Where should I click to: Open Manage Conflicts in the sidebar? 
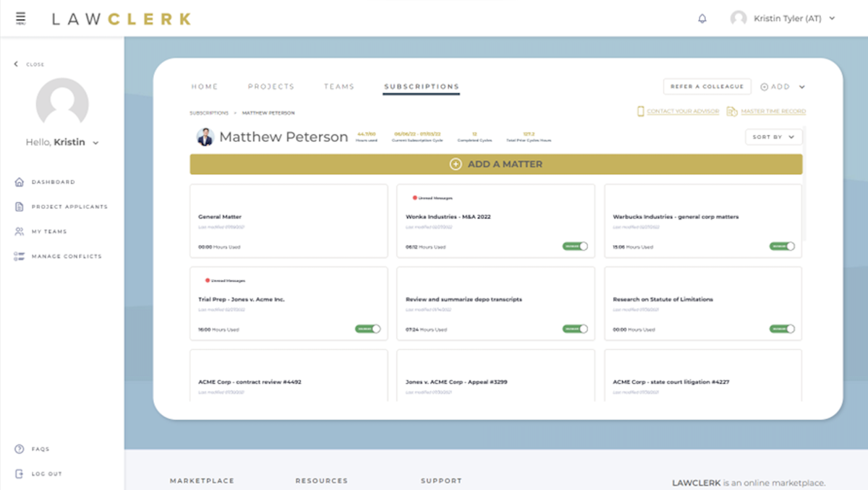[58, 257]
